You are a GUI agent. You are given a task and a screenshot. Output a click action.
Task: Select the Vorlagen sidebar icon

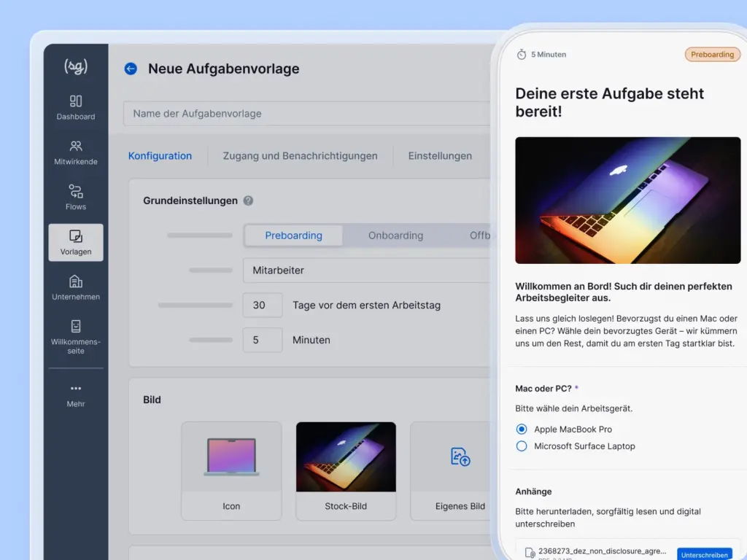tap(75, 243)
